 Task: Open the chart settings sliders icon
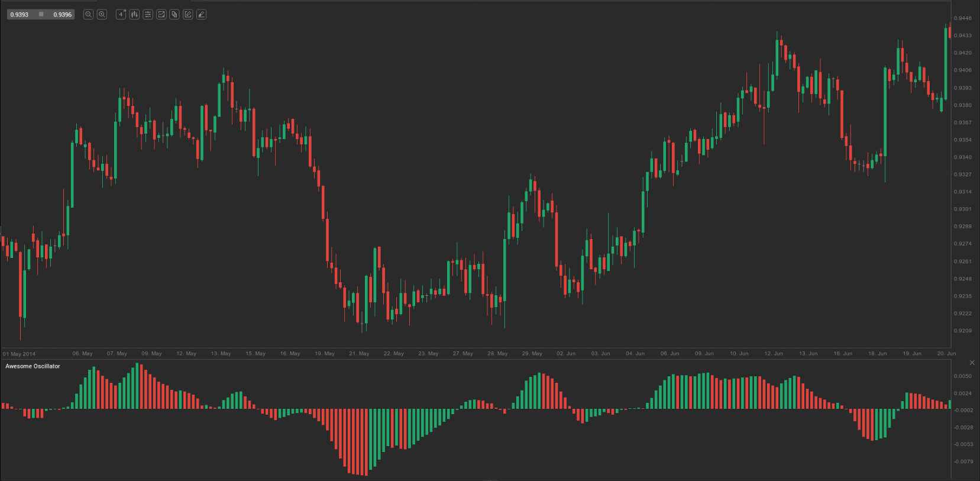click(x=148, y=14)
